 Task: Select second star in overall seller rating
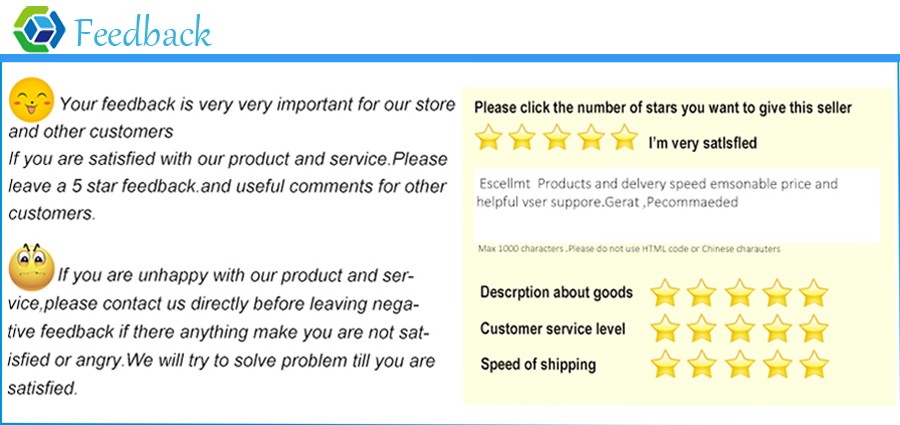pyautogui.click(x=523, y=137)
